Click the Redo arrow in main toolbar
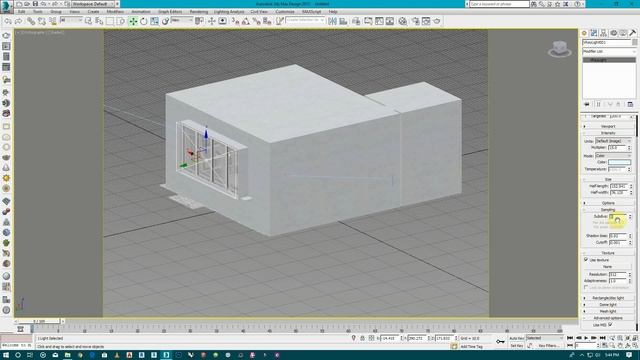This screenshot has width=640, height=360. coord(18,21)
